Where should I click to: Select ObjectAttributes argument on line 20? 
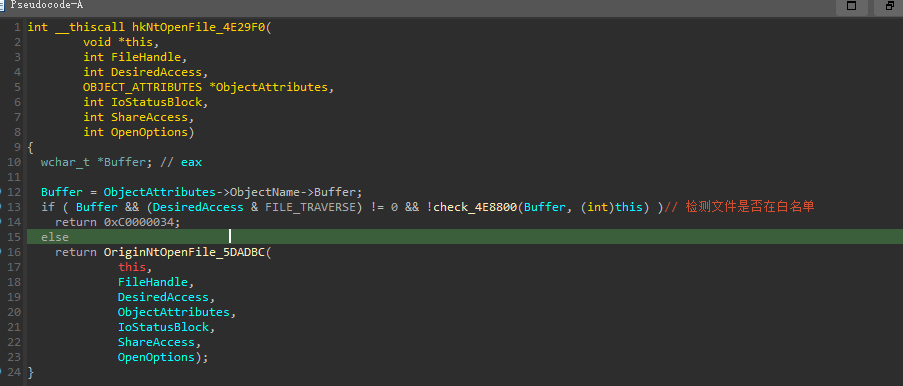coord(173,312)
